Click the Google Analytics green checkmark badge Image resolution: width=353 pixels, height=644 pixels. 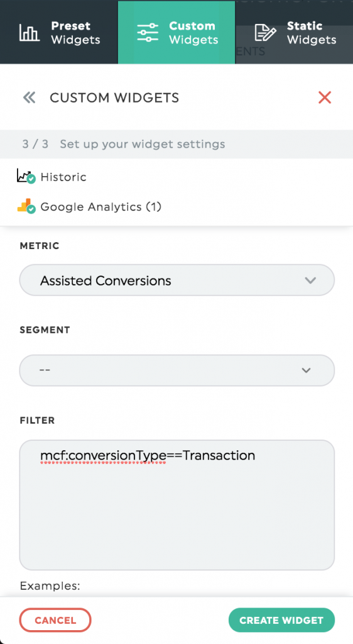click(x=31, y=209)
